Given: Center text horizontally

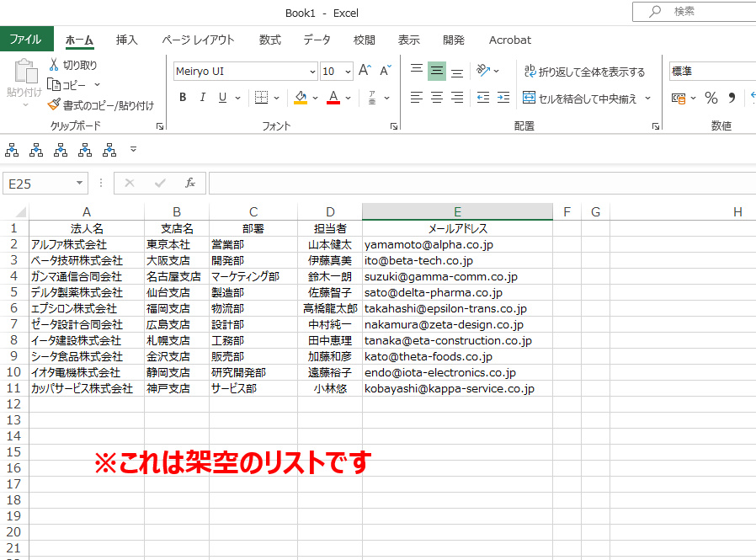Looking at the screenshot, I should [437, 98].
